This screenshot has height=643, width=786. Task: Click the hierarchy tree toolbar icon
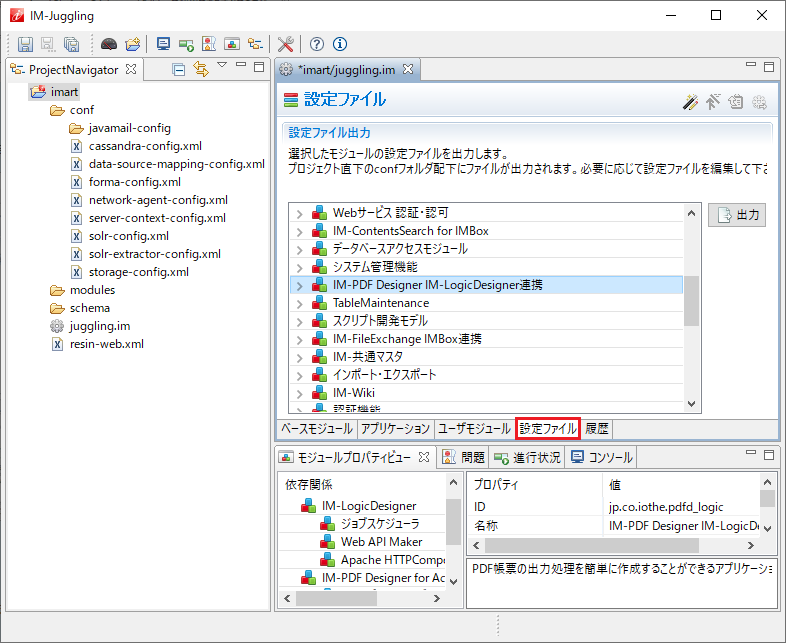coord(255,44)
